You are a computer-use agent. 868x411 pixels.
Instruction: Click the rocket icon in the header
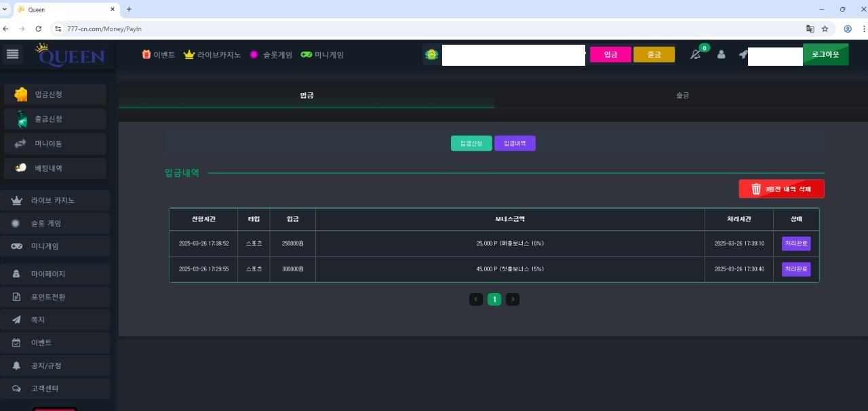743,55
